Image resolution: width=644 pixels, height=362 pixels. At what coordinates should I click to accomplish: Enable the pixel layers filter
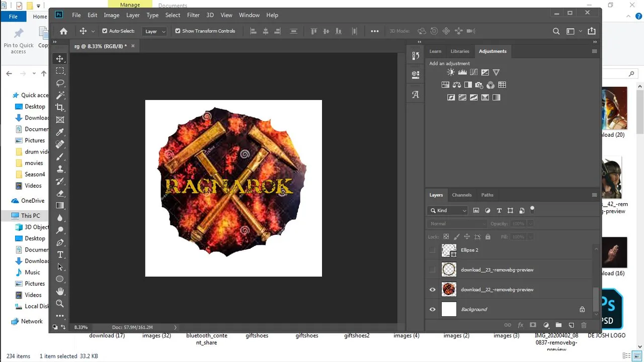[476, 211]
